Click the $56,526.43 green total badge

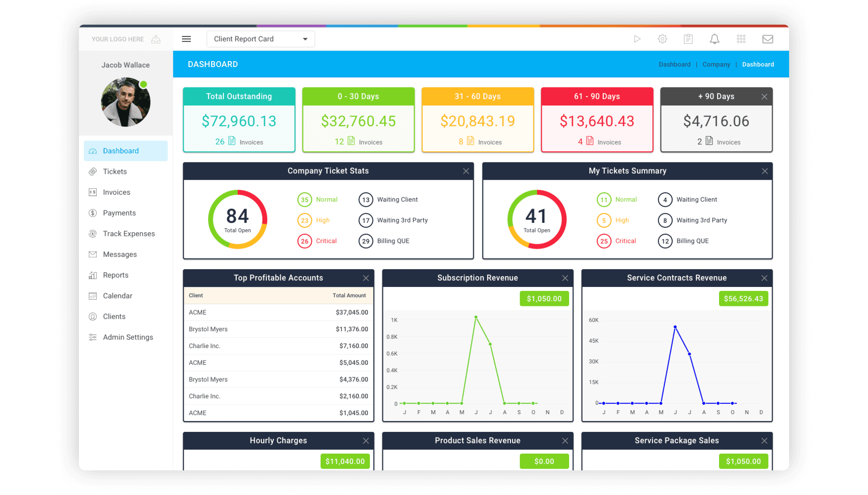743,298
